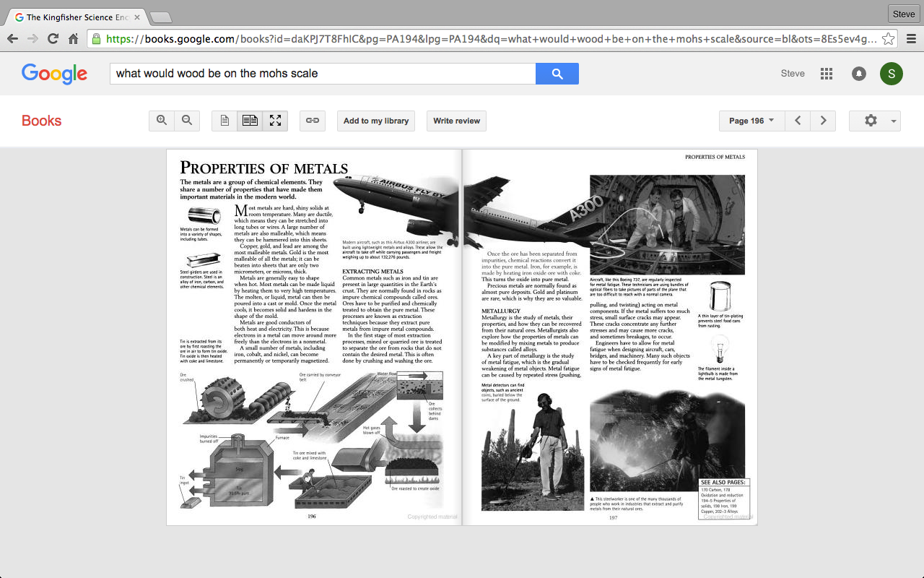The height and width of the screenshot is (578, 924).
Task: Open the Chrome hamburger menu
Action: 911,38
